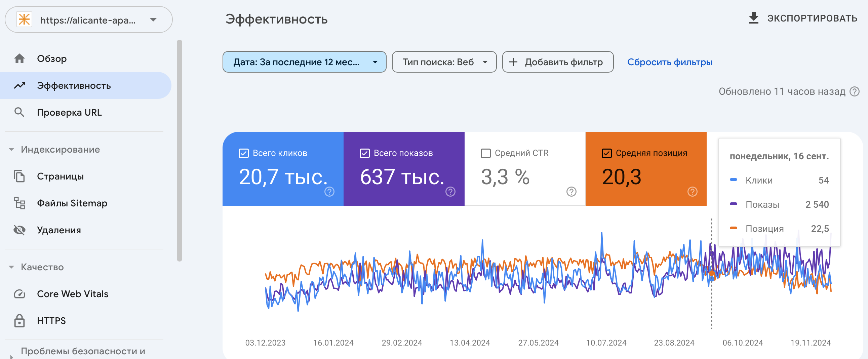The width and height of the screenshot is (868, 359).
Task: Click the Добавить фильтр button
Action: click(558, 62)
